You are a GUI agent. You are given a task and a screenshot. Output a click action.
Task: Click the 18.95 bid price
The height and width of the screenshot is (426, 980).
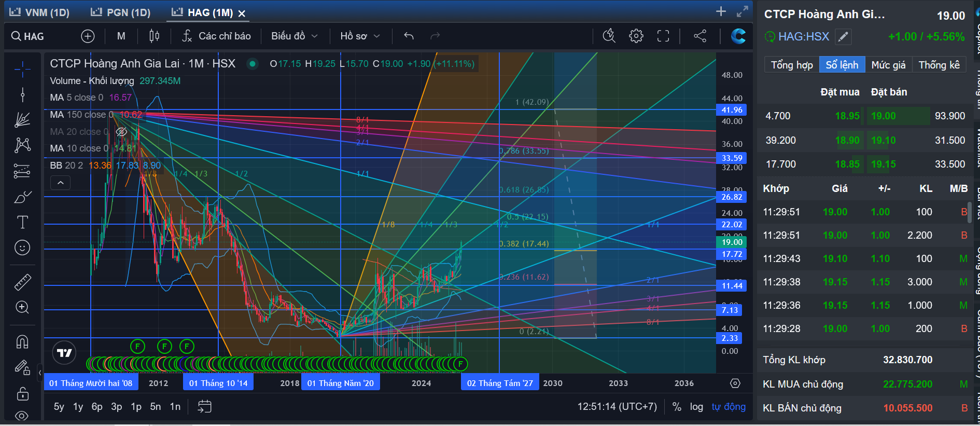[847, 116]
